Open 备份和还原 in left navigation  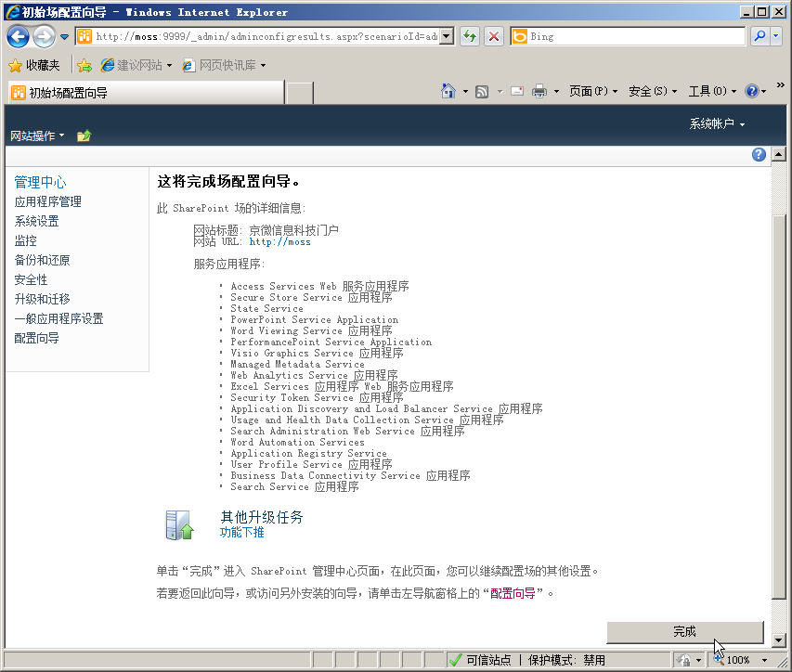coord(42,261)
